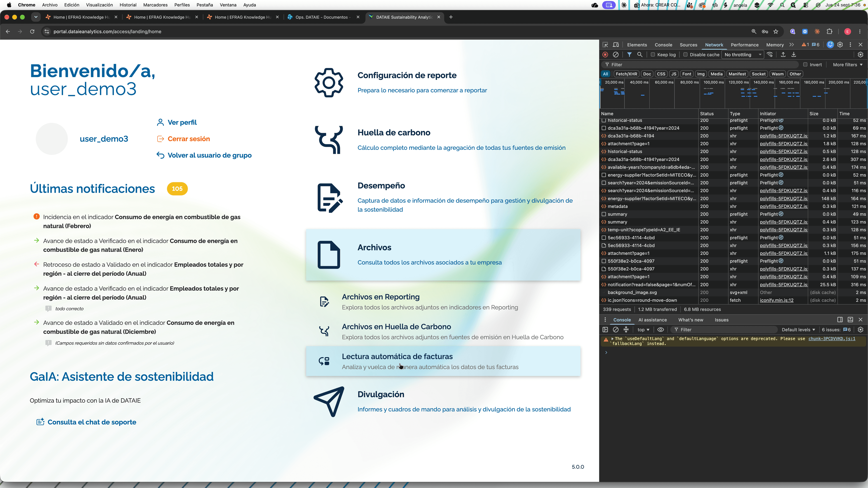Image resolution: width=868 pixels, height=488 pixels.
Task: Show the console sidebar panel
Action: click(x=605, y=330)
